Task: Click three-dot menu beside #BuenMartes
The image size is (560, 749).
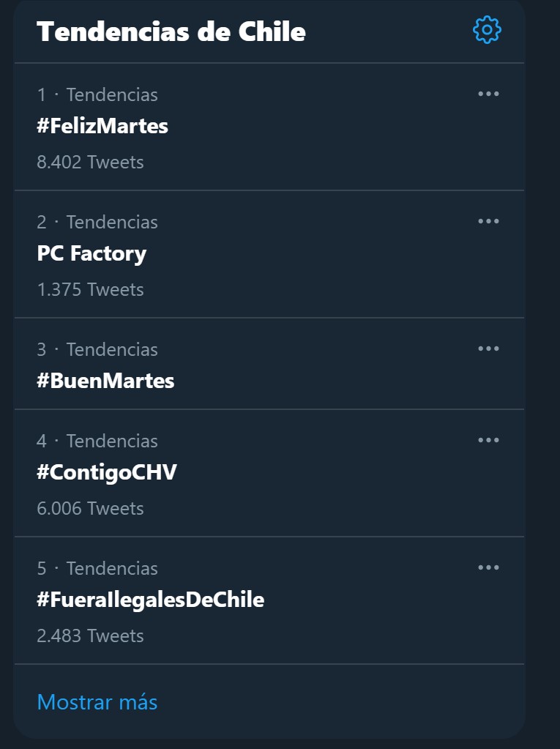Action: point(488,349)
